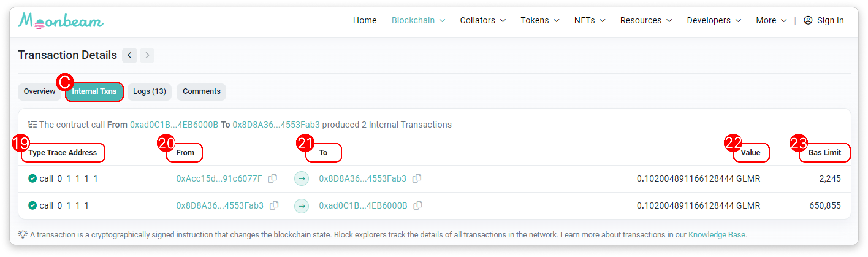Open the Collators dropdown
The height and width of the screenshot is (257, 868).
pos(482,21)
